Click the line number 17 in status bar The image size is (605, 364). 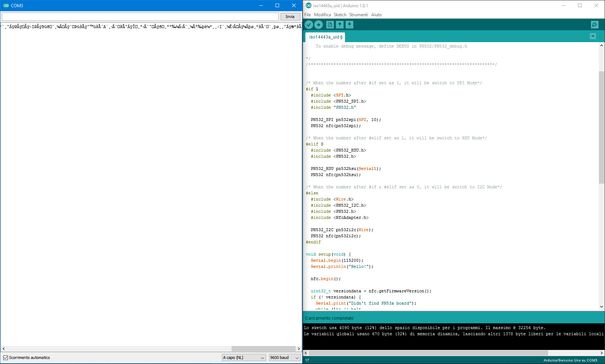[307, 360]
